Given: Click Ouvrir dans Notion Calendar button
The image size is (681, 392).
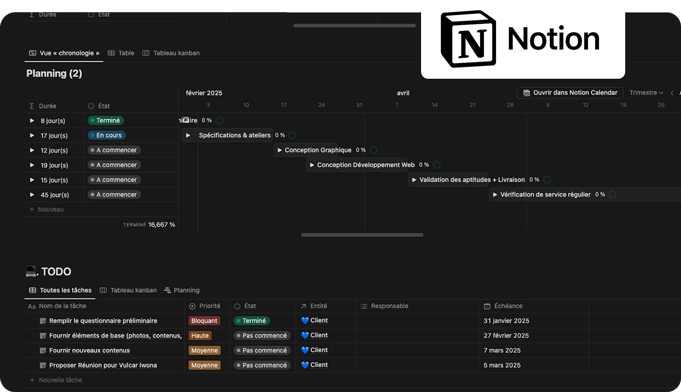Looking at the screenshot, I should point(570,92).
